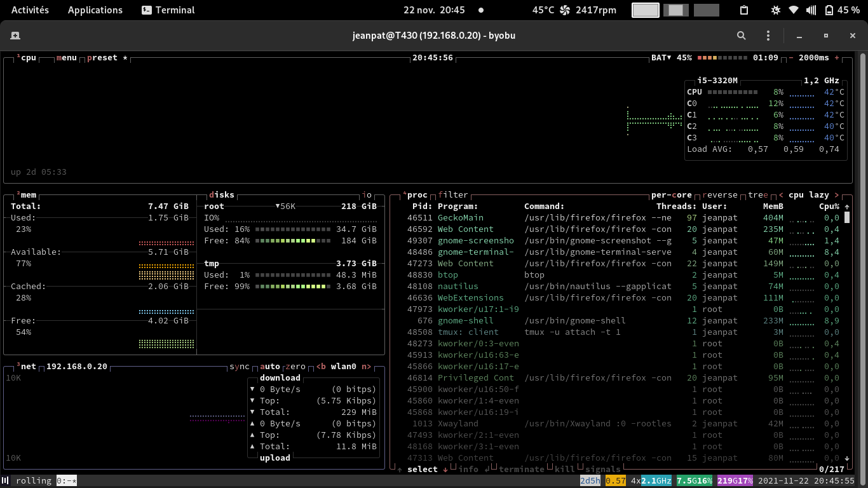The height and width of the screenshot is (488, 868).
Task: Click 0.57 load indicator in byobu bar
Action: click(616, 481)
